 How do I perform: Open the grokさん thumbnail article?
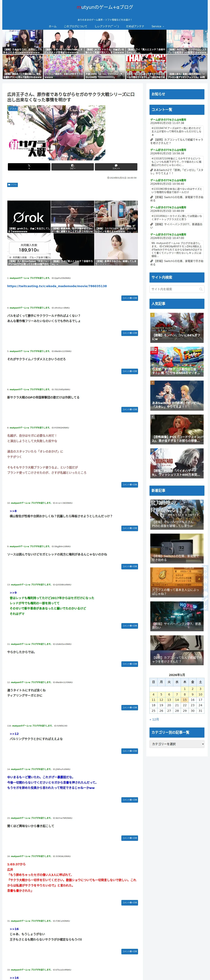tap(29, 217)
